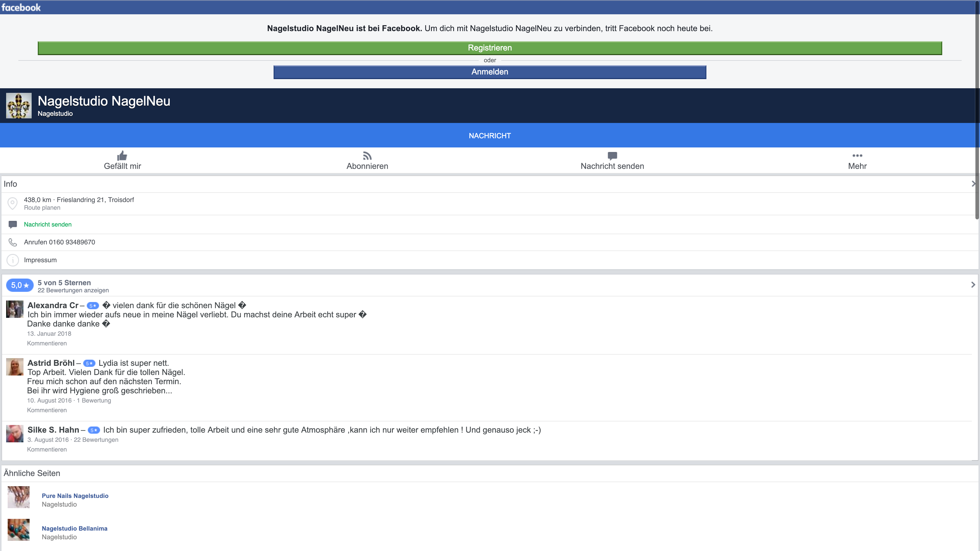Click the Route planen link

pyautogui.click(x=42, y=208)
